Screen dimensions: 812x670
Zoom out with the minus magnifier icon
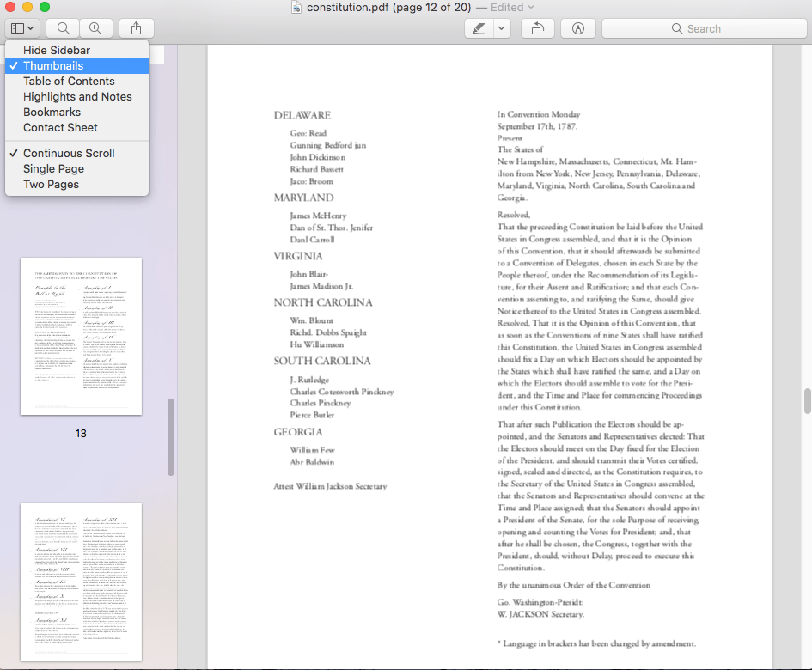pyautogui.click(x=63, y=27)
